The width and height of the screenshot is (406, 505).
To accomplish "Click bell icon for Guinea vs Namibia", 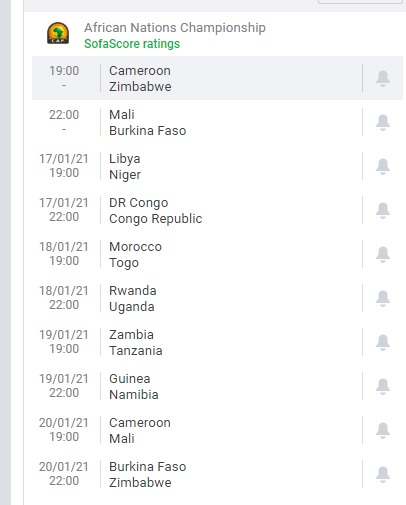I will pos(383,387).
